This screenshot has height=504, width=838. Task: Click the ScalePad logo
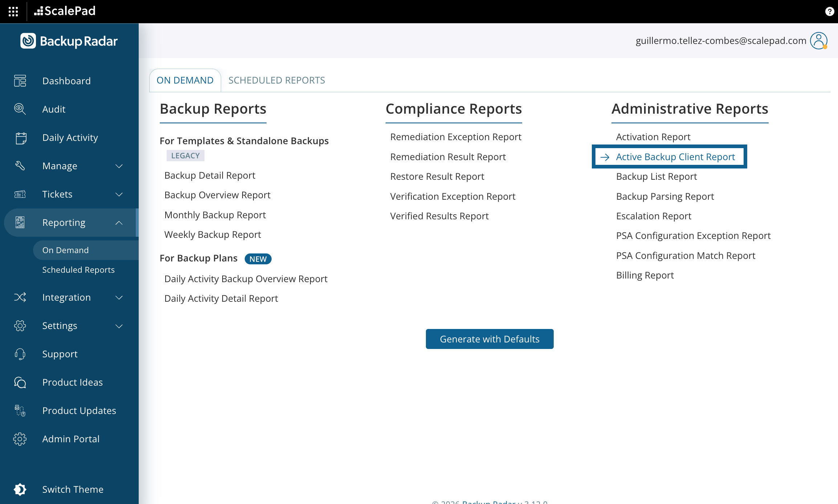(x=65, y=11)
